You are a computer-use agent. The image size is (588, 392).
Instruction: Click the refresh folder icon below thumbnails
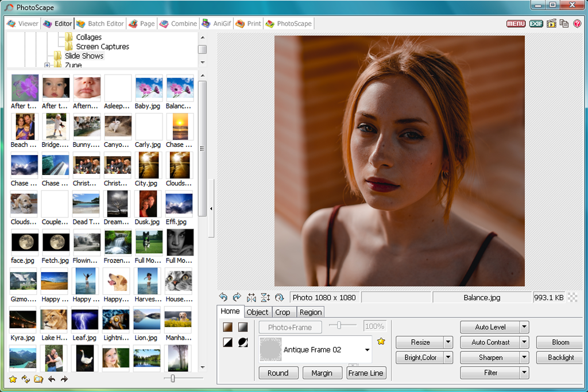pos(25,379)
